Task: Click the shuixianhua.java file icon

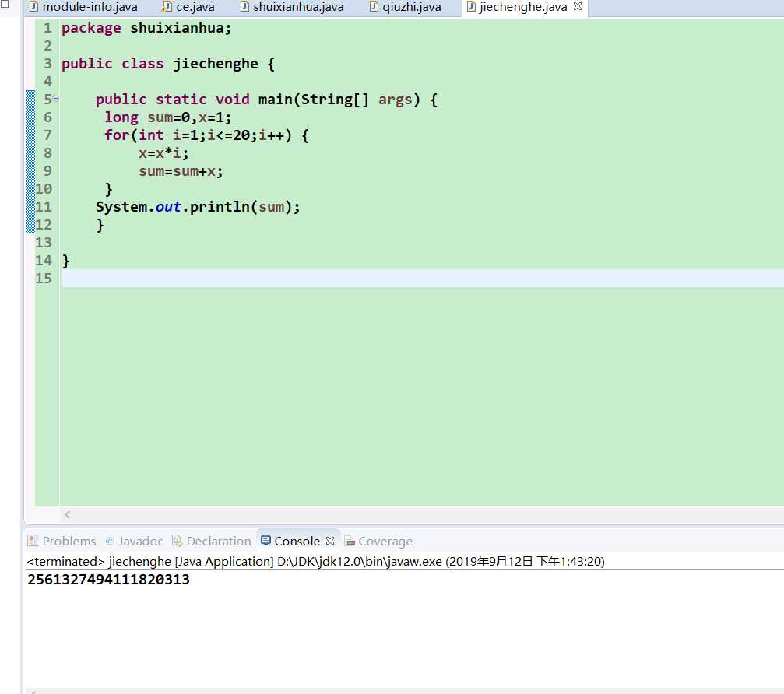Action: (244, 7)
